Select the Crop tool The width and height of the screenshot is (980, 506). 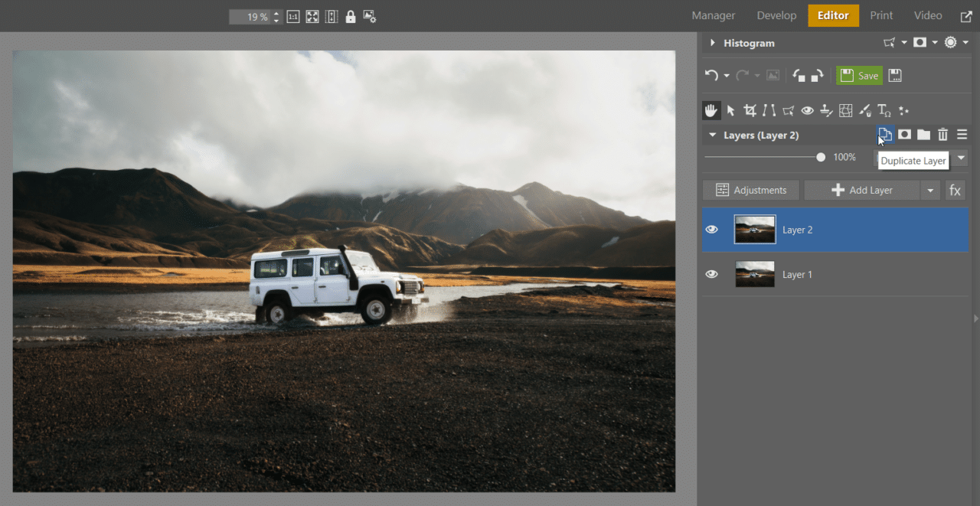click(x=750, y=110)
